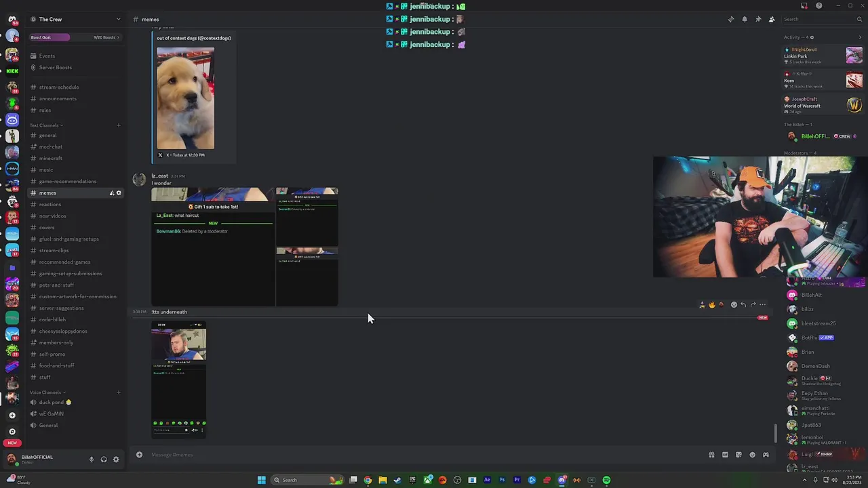Viewport: 868px width, 488px height.
Task: Open Discord direct messages home icon
Action: 12,20
